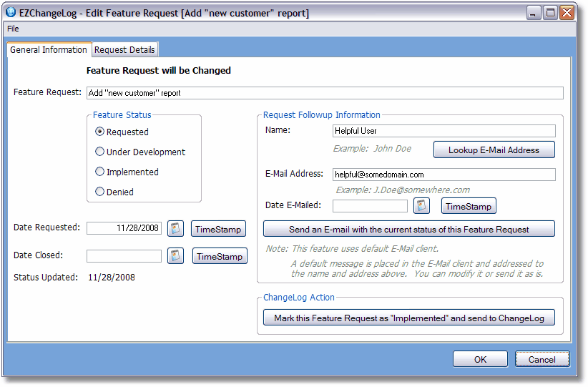Open the File menu
The height and width of the screenshot is (387, 588).
[x=13, y=29]
